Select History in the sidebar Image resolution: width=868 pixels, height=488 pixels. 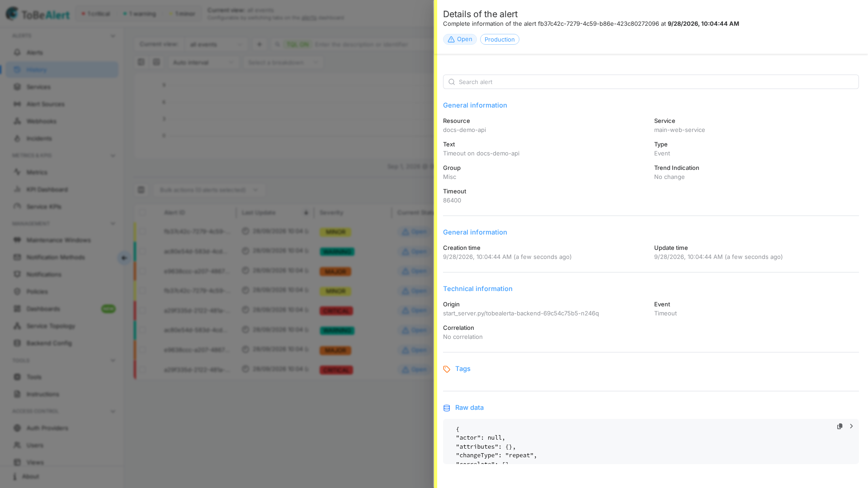tap(61, 70)
